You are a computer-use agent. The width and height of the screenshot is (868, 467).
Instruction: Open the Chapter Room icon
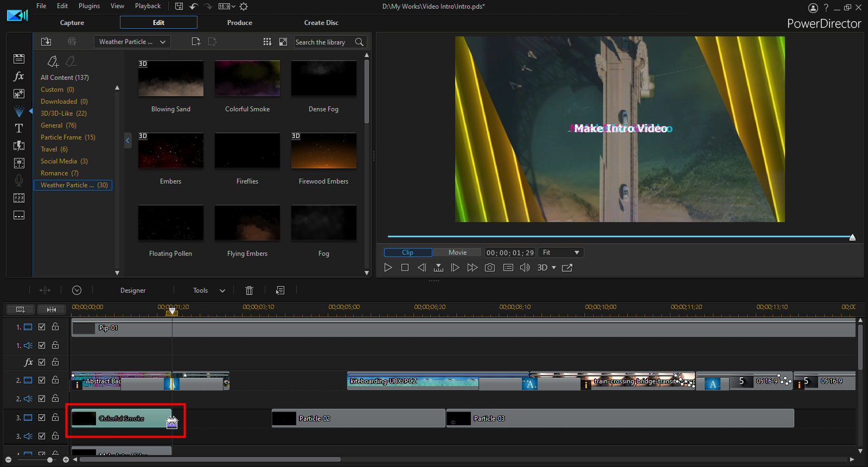pyautogui.click(x=19, y=198)
